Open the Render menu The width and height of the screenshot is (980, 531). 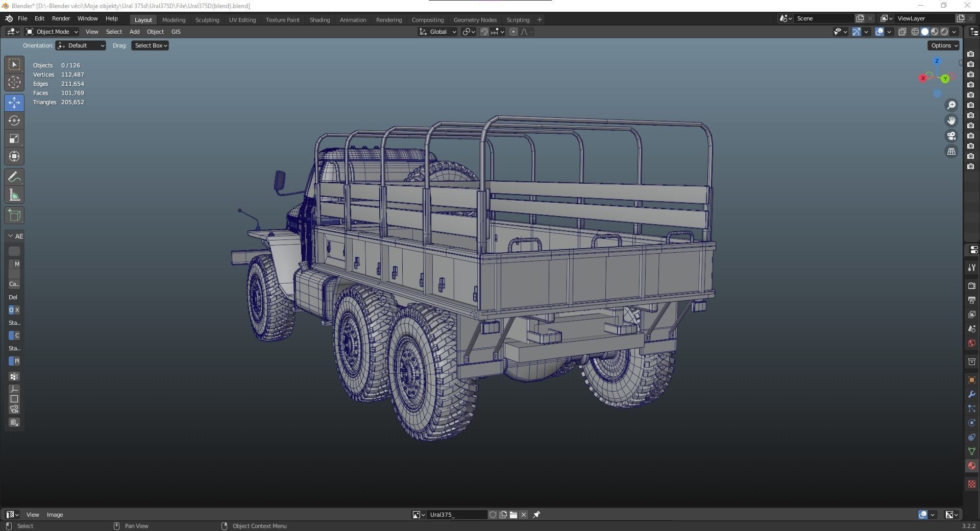(61, 18)
